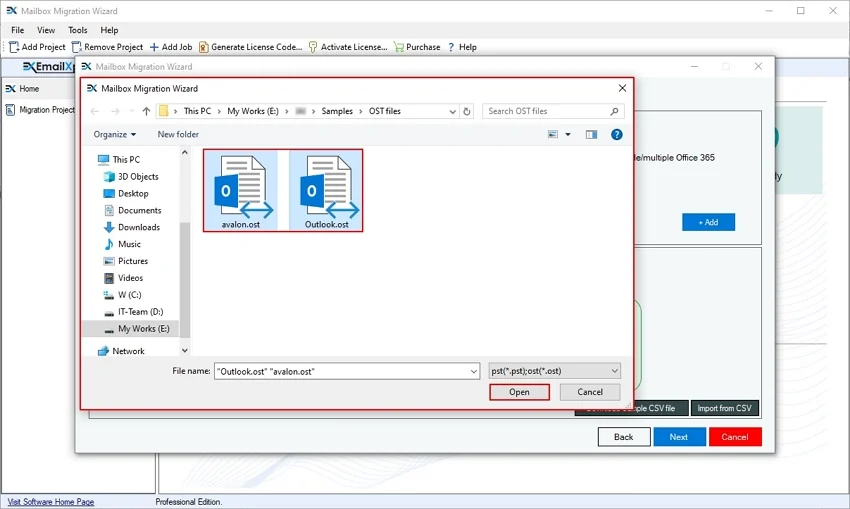Click Cancel in the file dialog
850x509 pixels.
[x=590, y=392]
